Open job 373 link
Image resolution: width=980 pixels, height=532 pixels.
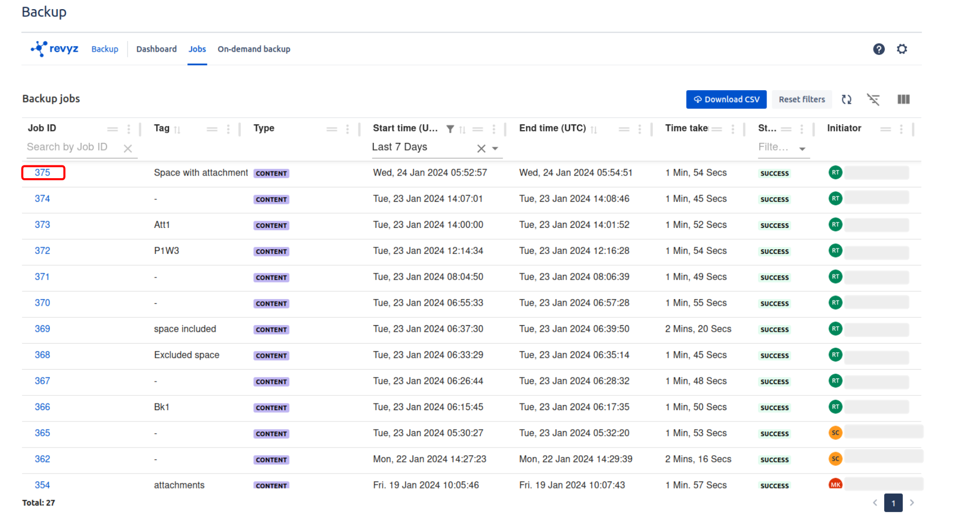[x=42, y=225]
